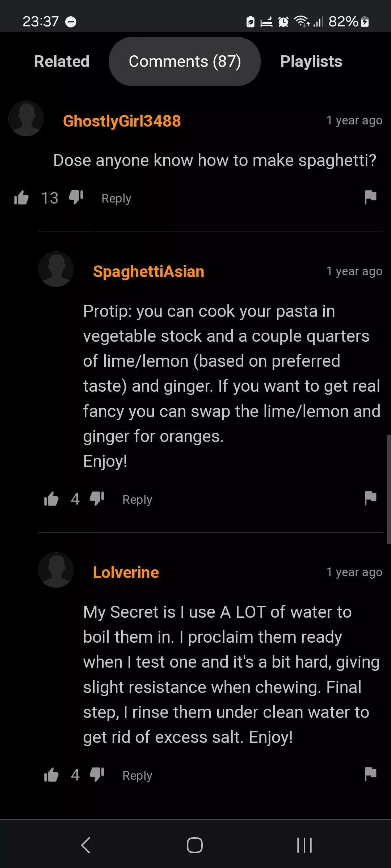The width and height of the screenshot is (391, 868).
Task: Flag Lolverine's comment
Action: [x=370, y=774]
